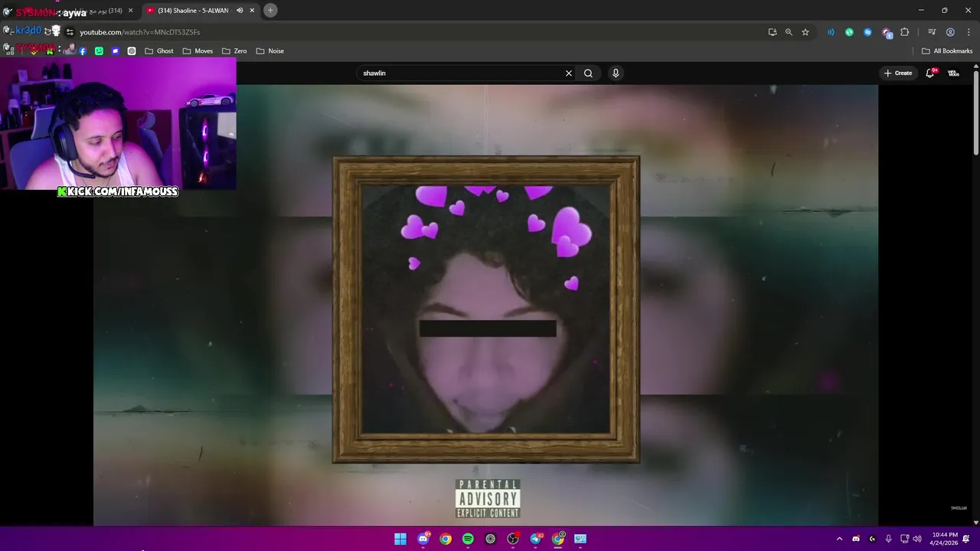Open the dark circular app on taskbar
The width and height of the screenshot is (980, 551).
(491, 539)
